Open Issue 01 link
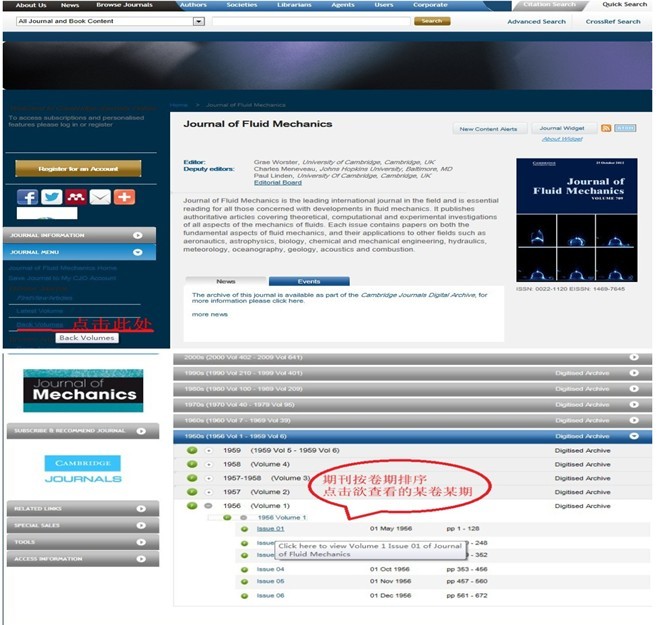The width and height of the screenshot is (657, 625). (x=270, y=529)
